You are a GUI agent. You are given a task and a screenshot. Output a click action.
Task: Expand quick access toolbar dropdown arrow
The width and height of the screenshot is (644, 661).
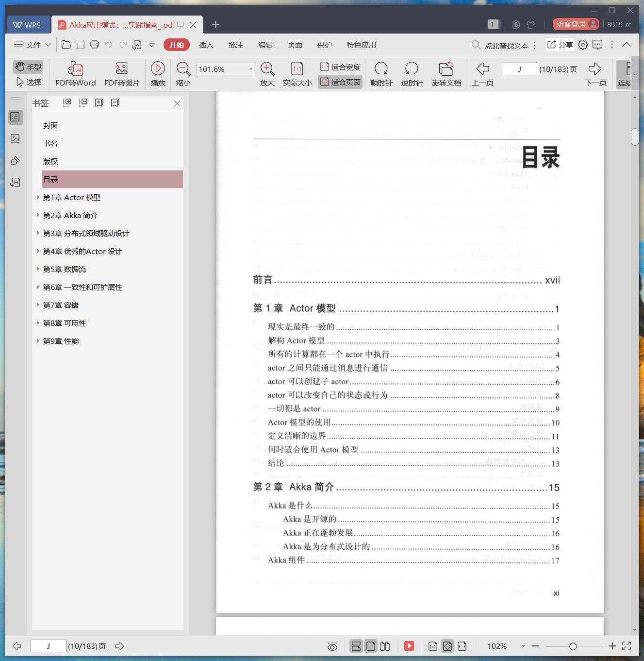[151, 45]
